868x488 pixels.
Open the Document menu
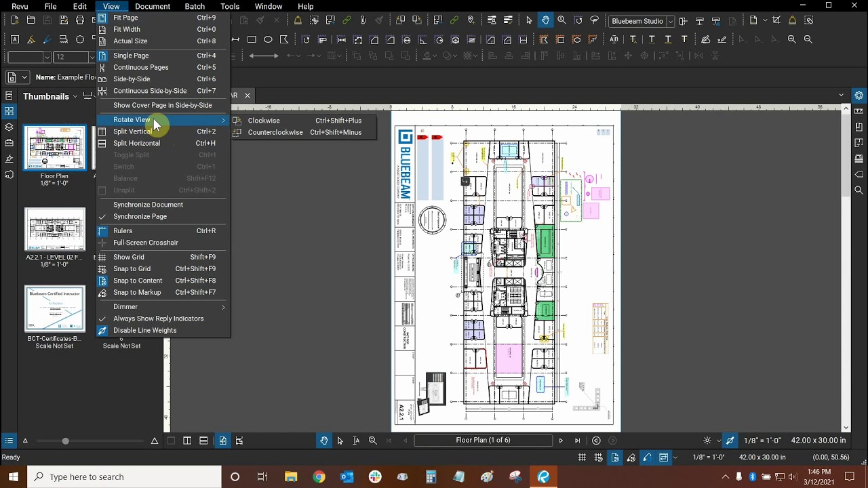click(x=153, y=6)
